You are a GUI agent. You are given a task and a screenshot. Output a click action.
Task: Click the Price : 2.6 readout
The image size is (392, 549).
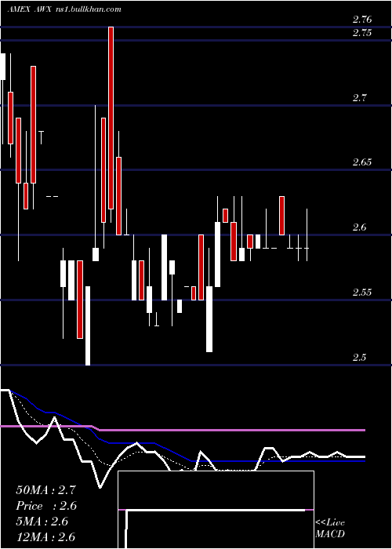pyautogui.click(x=46, y=506)
